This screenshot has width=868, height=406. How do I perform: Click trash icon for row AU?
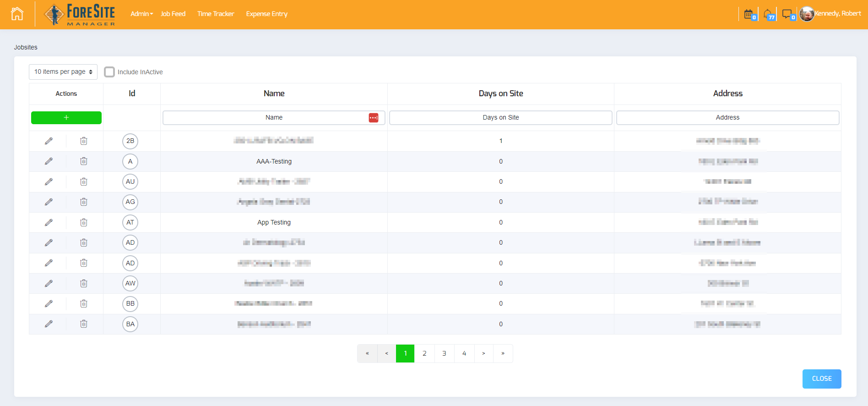84,182
